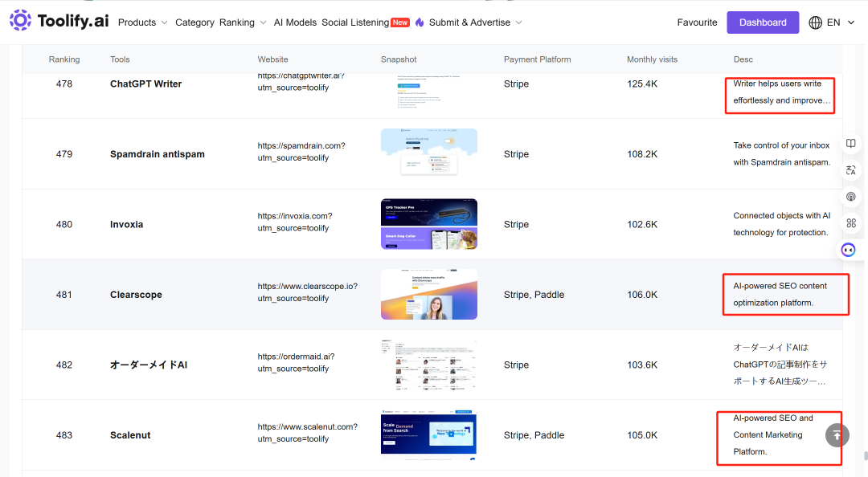Open the オーダーメイドAI tool name
The height and width of the screenshot is (477, 868).
tap(149, 365)
